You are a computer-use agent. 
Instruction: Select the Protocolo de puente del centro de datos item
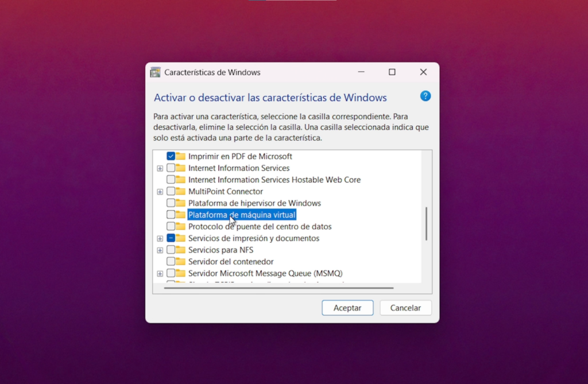(x=260, y=227)
